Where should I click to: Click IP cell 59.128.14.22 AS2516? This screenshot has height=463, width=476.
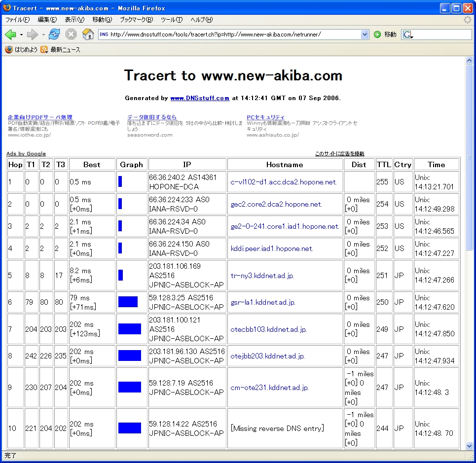click(x=187, y=428)
